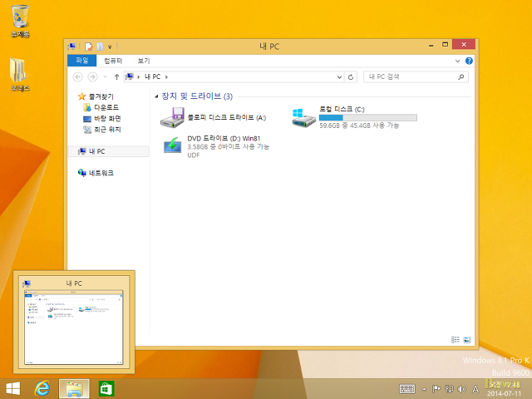The width and height of the screenshot is (532, 399).
Task: Click the magnifier search icon
Action: [461, 77]
